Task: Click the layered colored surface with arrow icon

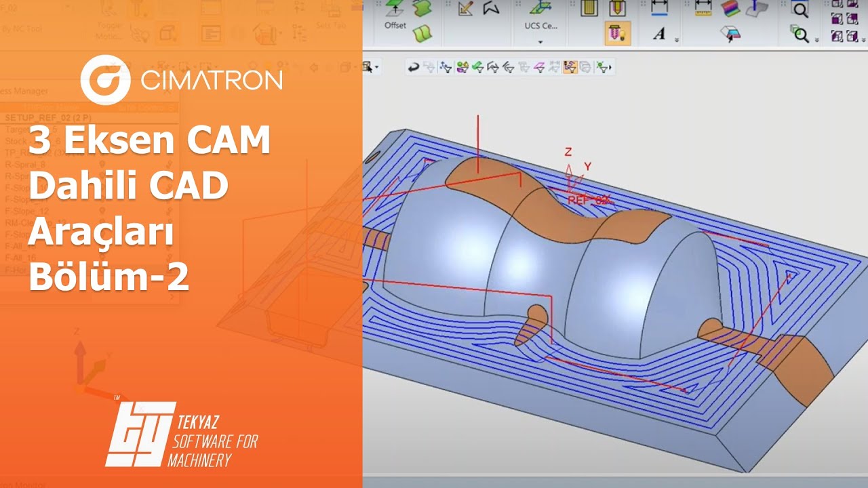Action: tap(730, 33)
